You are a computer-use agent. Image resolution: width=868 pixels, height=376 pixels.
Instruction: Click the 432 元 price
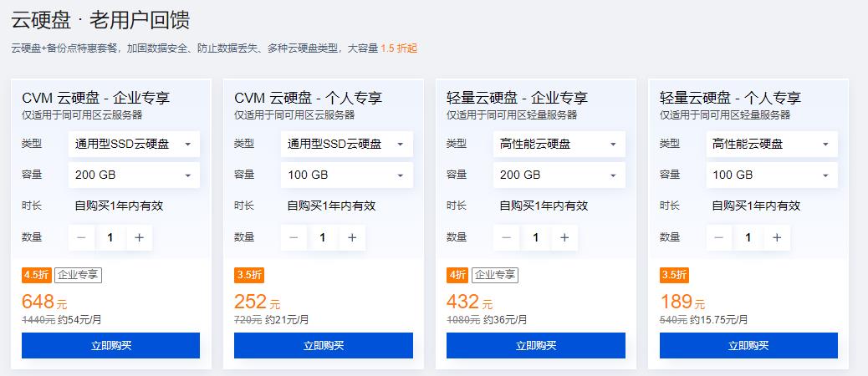(x=469, y=302)
